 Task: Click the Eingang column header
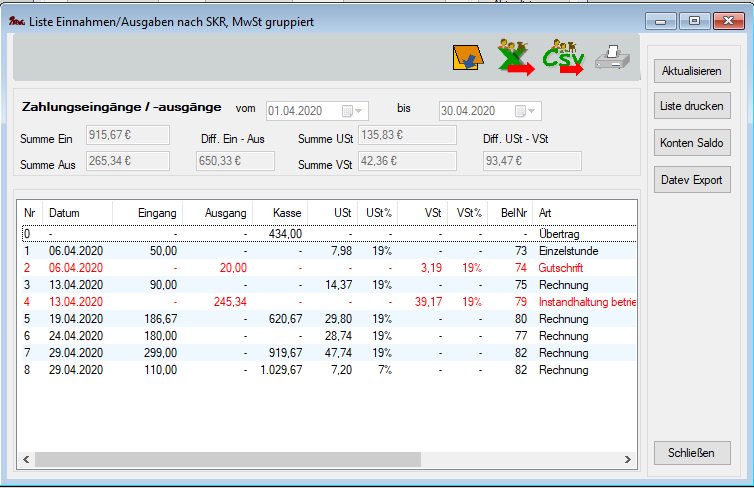pyautogui.click(x=158, y=213)
